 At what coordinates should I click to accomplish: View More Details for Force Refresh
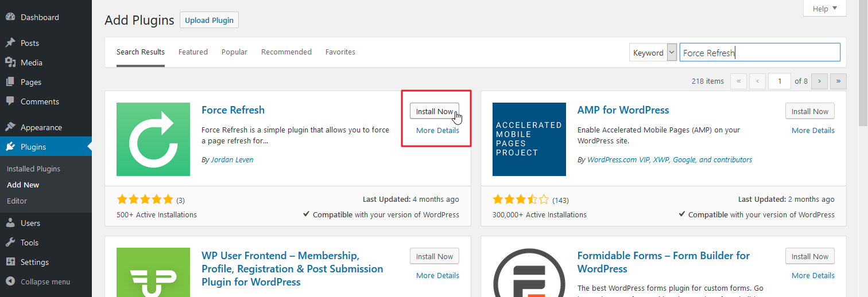coord(437,130)
